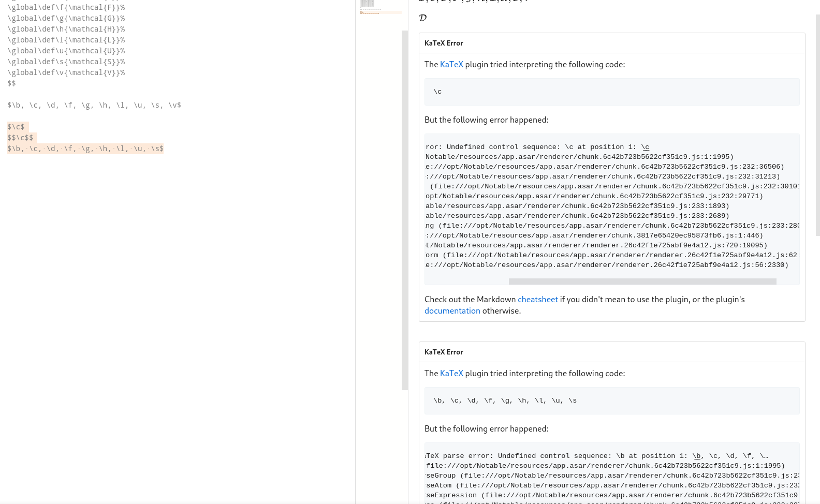Open the KaTeX link in second error panel

pos(451,373)
